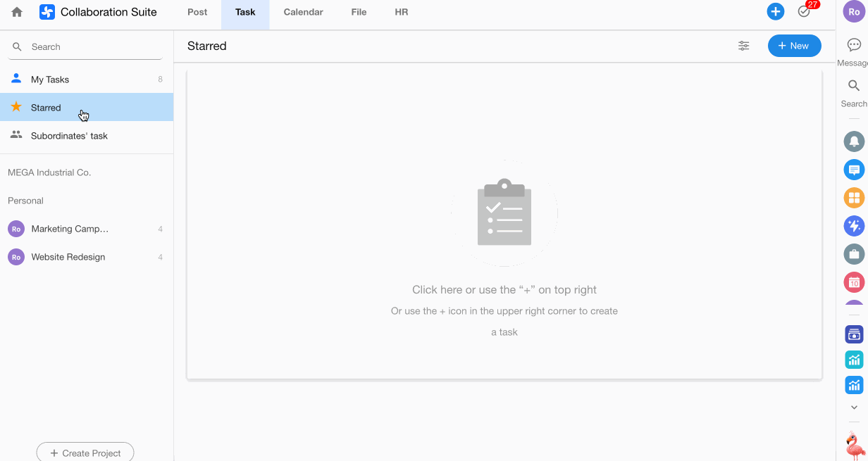Collapse the Personal projects section
The image size is (868, 461).
pos(26,201)
